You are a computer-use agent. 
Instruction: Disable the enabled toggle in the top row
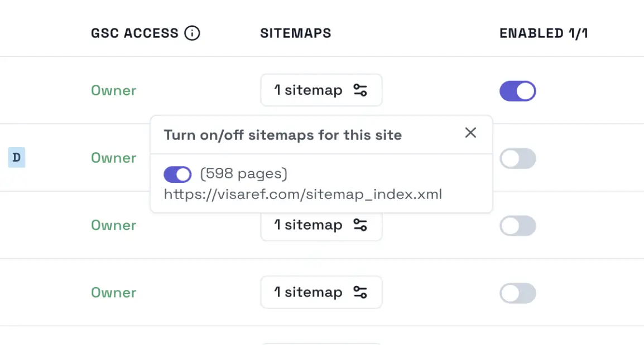tap(517, 91)
